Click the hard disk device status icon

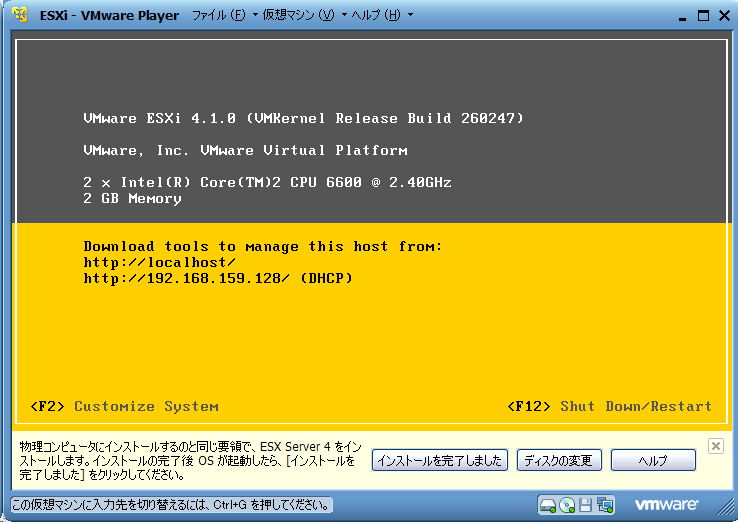click(x=547, y=506)
